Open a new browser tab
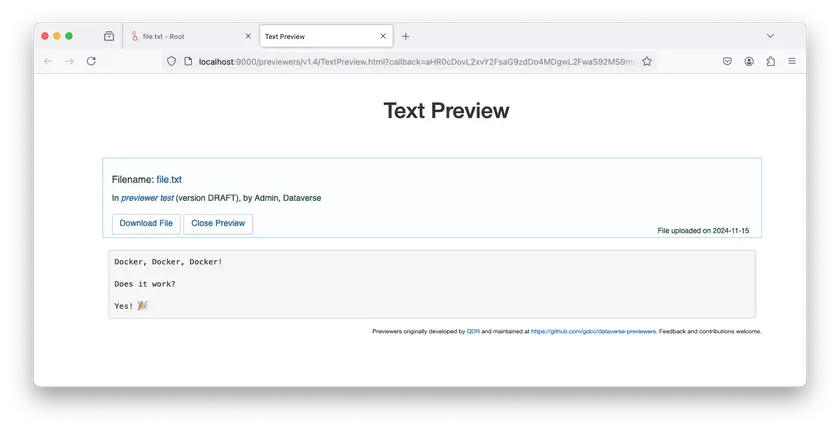840x431 pixels. (x=405, y=36)
